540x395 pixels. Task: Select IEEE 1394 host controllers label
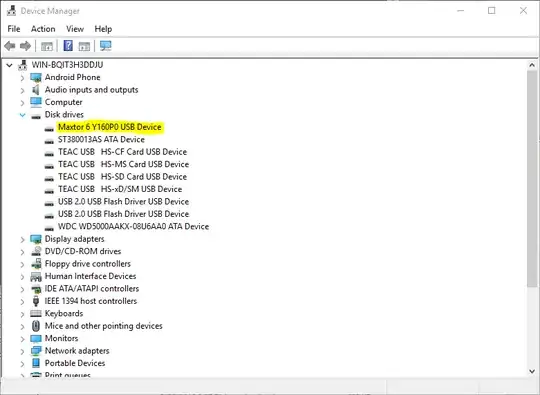click(x=91, y=301)
